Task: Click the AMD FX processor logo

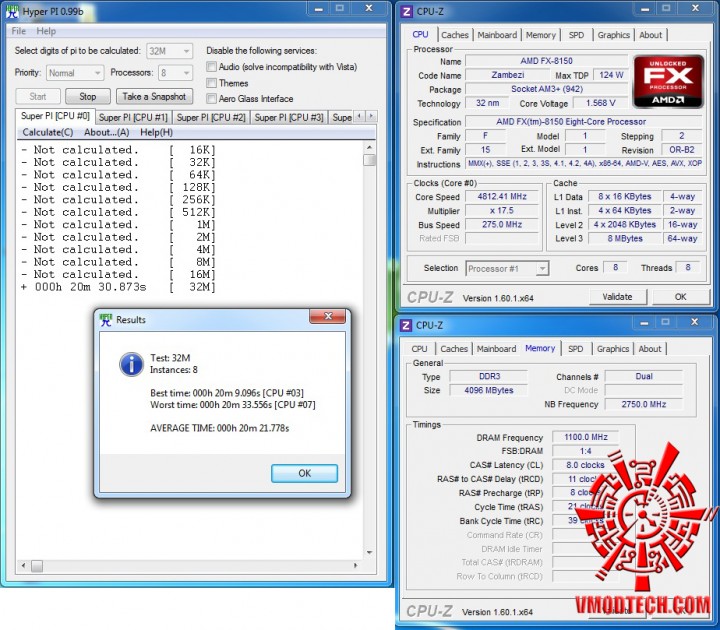Action: tap(668, 81)
